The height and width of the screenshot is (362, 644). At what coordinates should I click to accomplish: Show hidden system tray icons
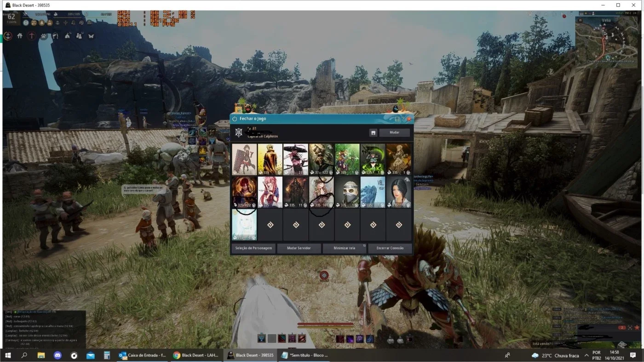[x=586, y=355]
